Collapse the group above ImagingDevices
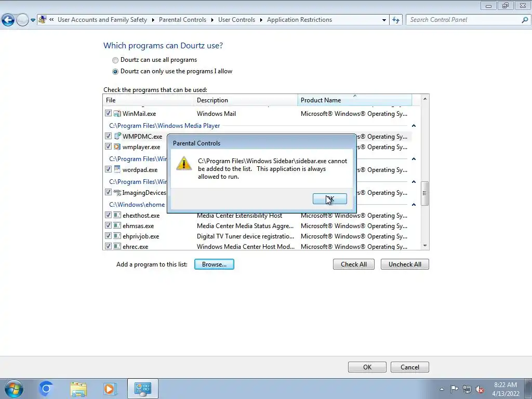532x399 pixels. pos(414,181)
